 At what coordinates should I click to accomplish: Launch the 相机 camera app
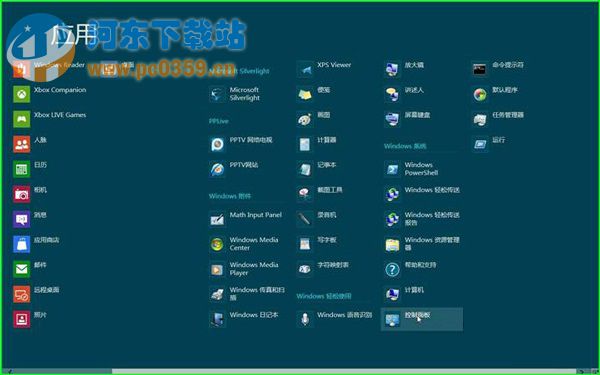30,194
